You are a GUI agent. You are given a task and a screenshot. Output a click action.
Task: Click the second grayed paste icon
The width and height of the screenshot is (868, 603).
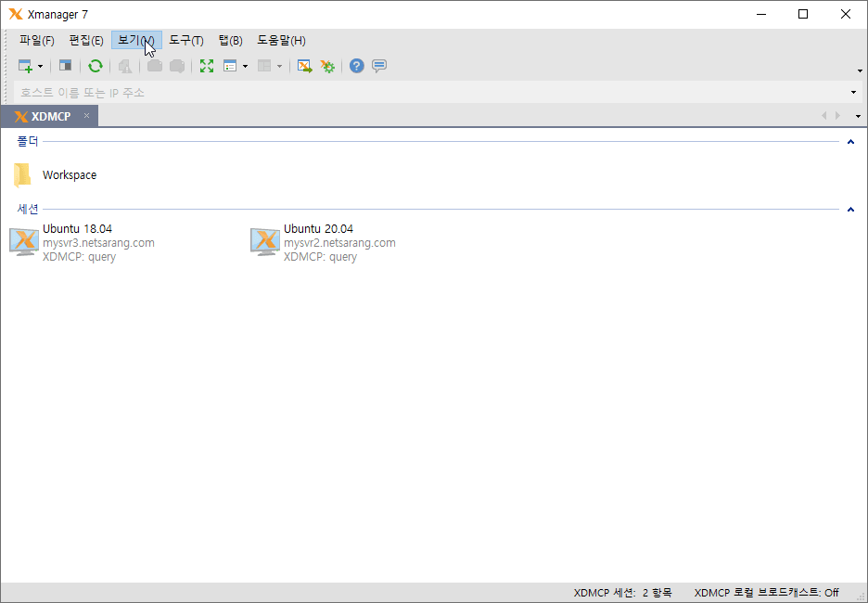pyautogui.click(x=177, y=66)
